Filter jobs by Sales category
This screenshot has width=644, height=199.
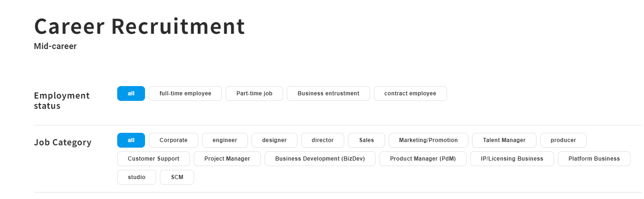click(x=366, y=140)
